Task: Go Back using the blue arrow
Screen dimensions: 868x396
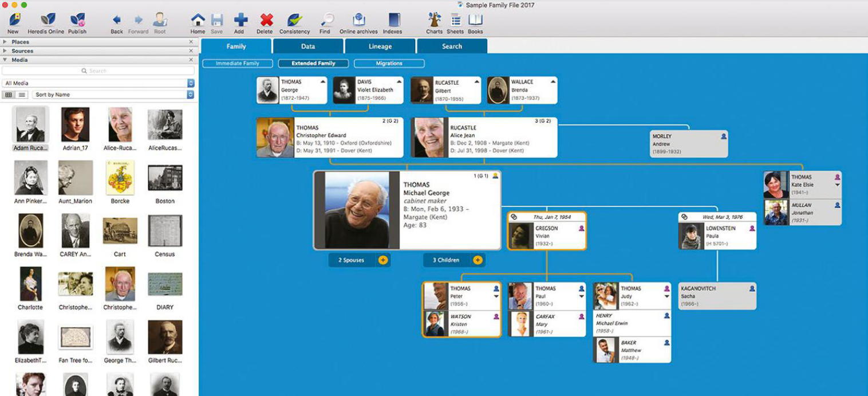Action: [117, 20]
